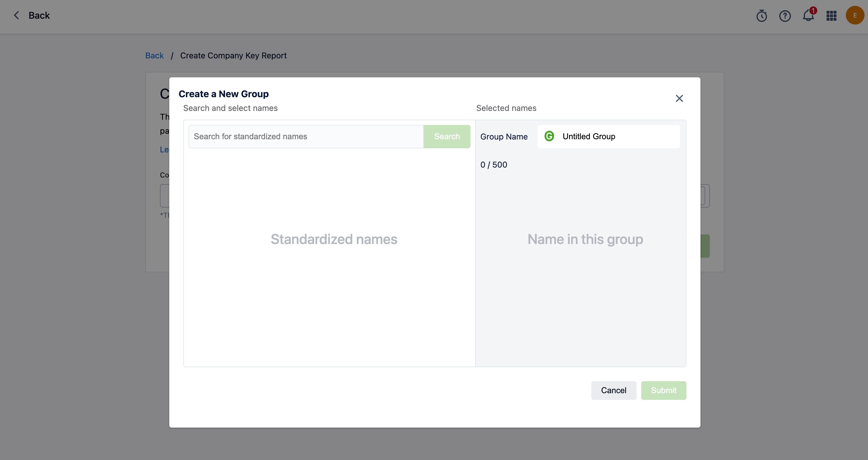This screenshot has height=460, width=868.
Task: Click the Back breadcrumb link
Action: (154, 56)
